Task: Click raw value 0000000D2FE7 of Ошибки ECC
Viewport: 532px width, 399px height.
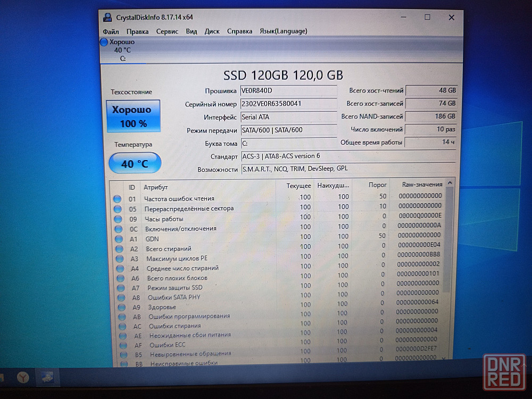Action: point(417,348)
